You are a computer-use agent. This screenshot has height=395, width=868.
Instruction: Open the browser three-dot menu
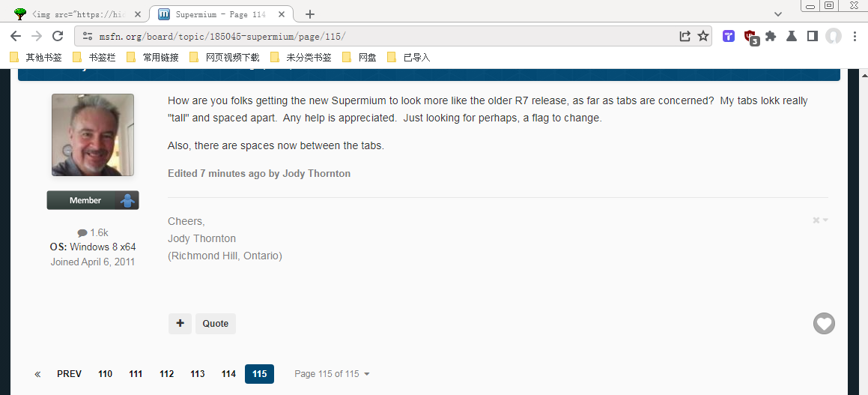coord(855,36)
